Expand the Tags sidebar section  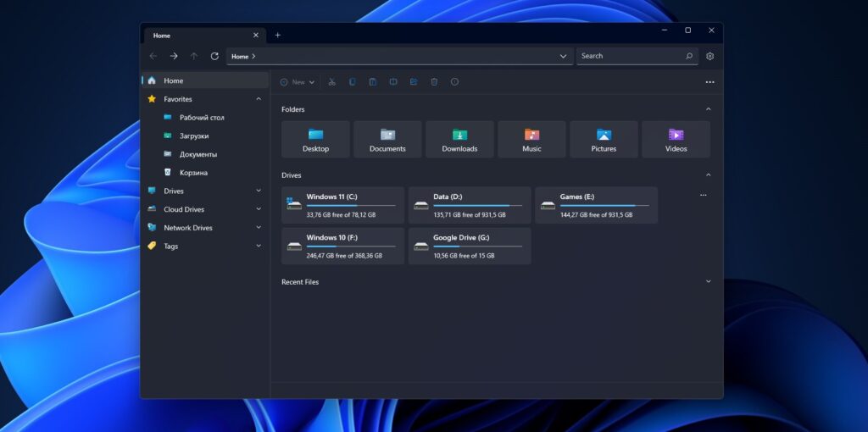259,246
